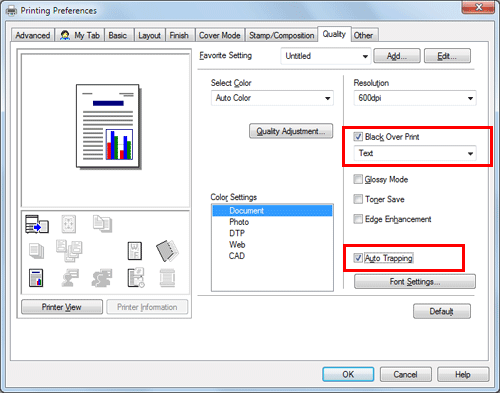Click the My Tab user icon

[65, 35]
